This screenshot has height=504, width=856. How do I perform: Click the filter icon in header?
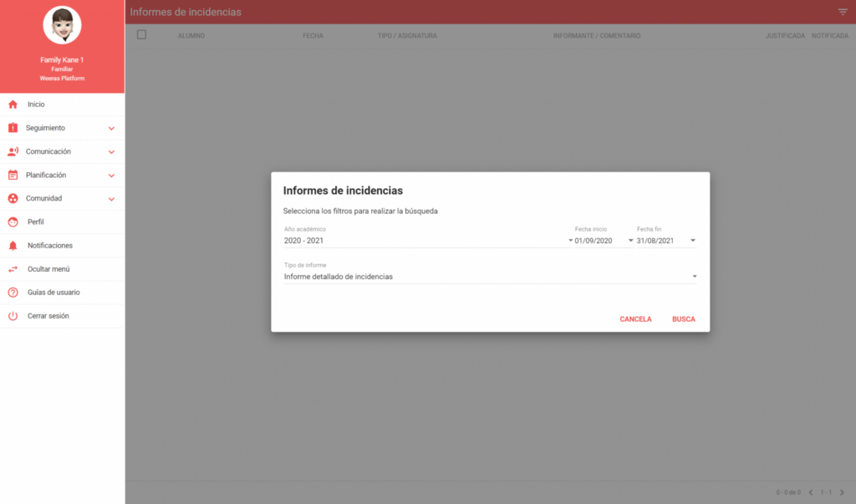pyautogui.click(x=843, y=12)
